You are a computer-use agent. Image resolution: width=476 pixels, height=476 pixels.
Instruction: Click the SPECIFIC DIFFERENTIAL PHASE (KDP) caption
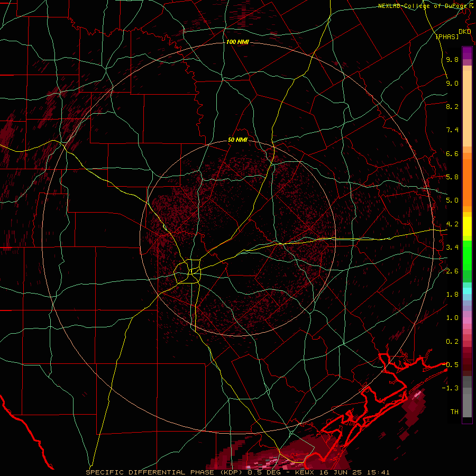pos(165,472)
